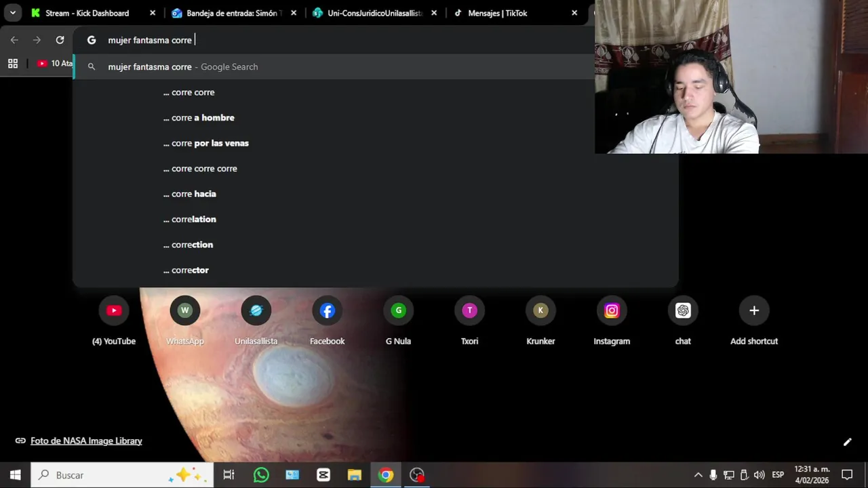Viewport: 868px width, 488px height.
Task: Open network settings tray icon
Action: (x=729, y=475)
